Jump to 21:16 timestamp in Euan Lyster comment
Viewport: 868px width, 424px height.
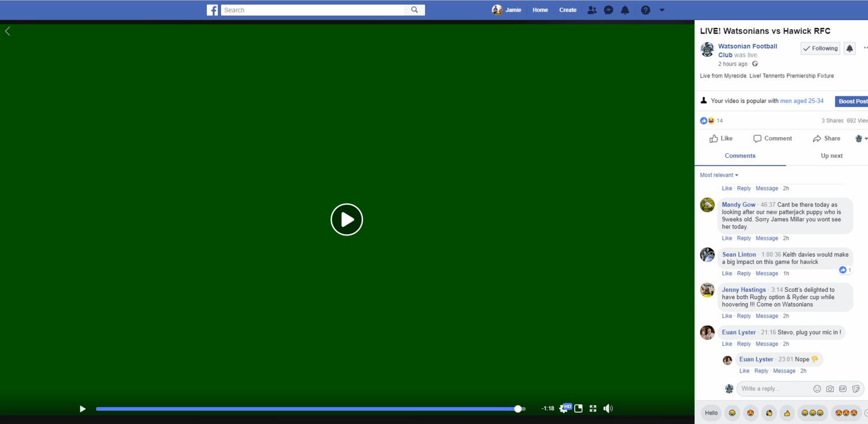point(768,332)
